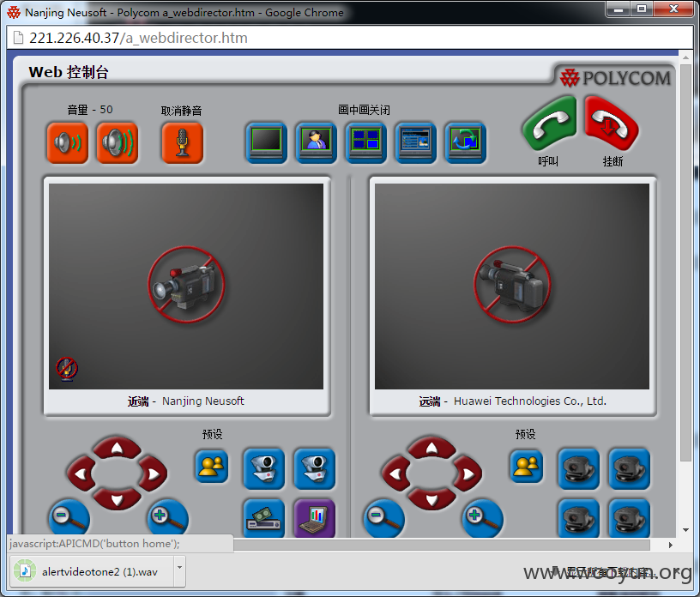Pan near-end camera left
This screenshot has width=700, height=597.
coord(81,473)
